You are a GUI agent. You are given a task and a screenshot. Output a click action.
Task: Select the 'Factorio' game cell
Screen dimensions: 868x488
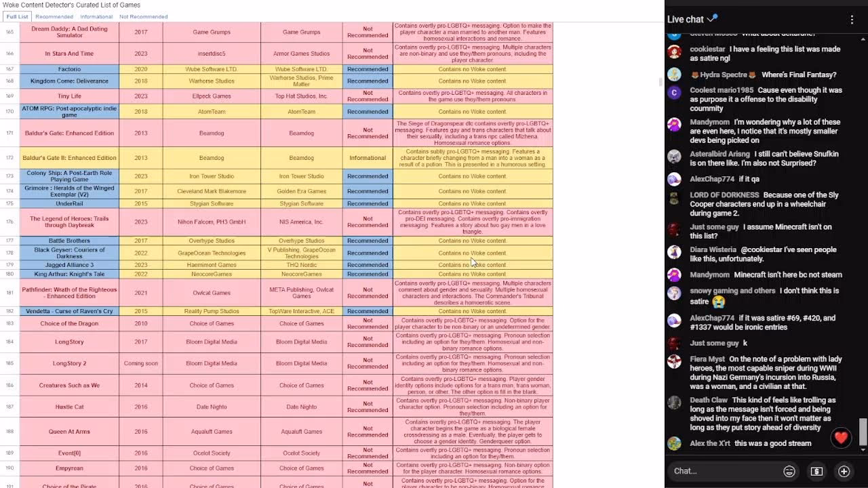coord(69,69)
